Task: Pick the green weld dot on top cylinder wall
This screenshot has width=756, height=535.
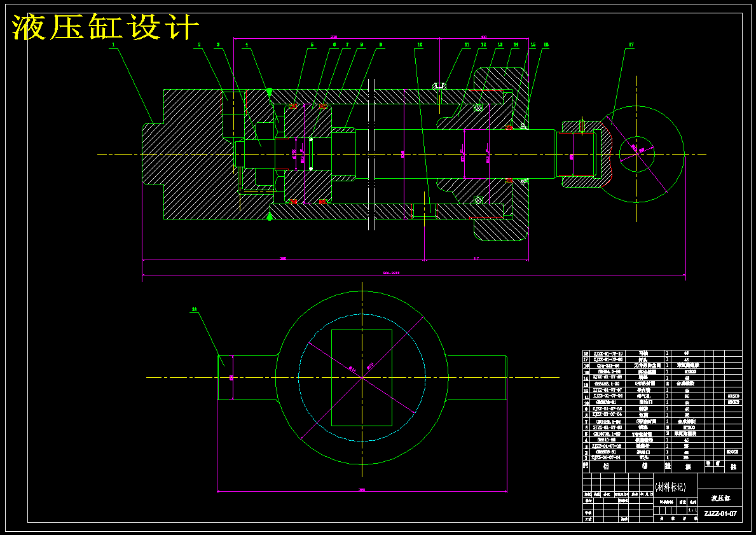Action: (270, 91)
